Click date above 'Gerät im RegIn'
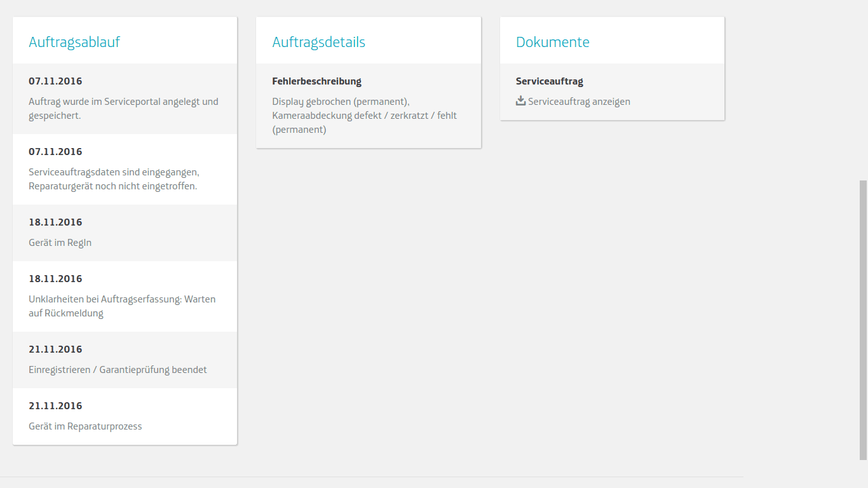Screen dimensions: 868x488 tap(55, 222)
